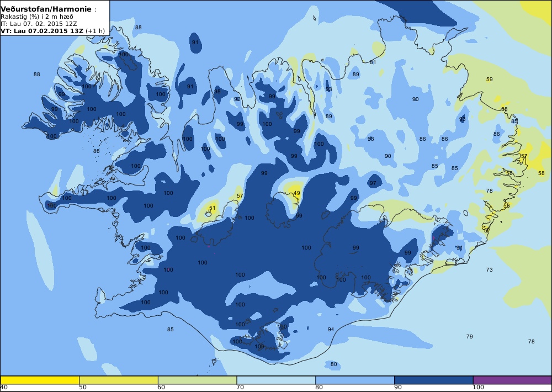
Task: Click the '(+1 h)' forecast offset text
Action: 95,30
